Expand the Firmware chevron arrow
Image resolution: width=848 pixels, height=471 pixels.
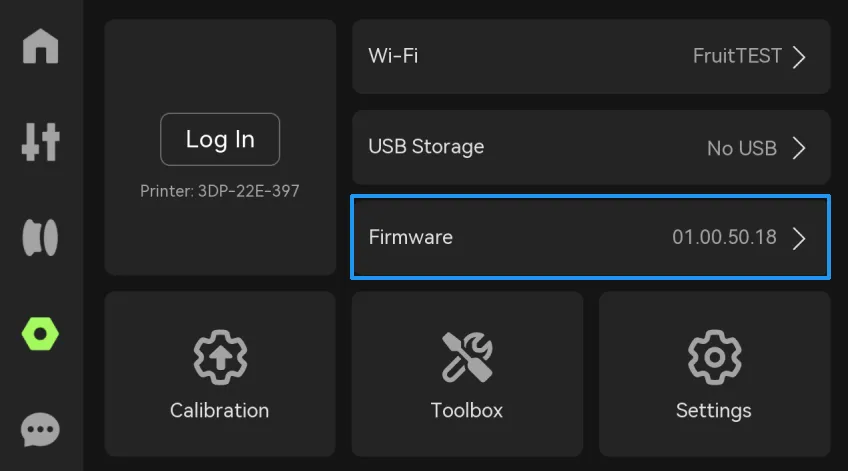pyautogui.click(x=799, y=238)
